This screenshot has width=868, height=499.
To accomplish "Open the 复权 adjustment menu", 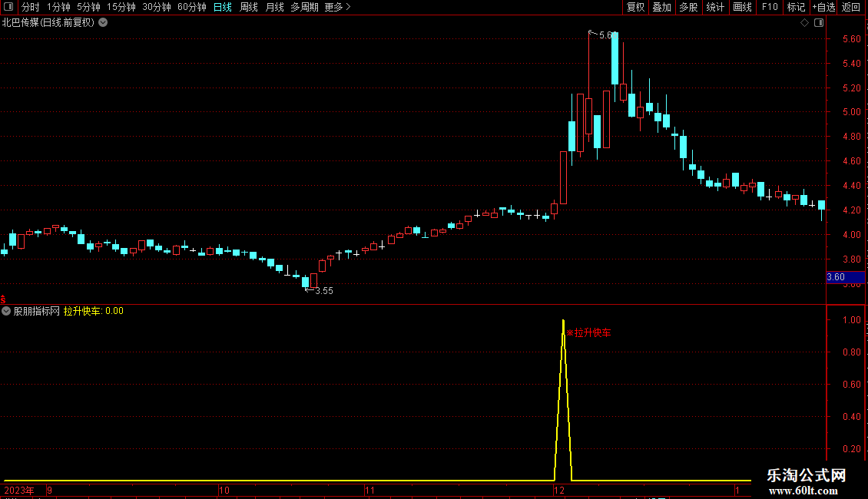I will pos(635,7).
